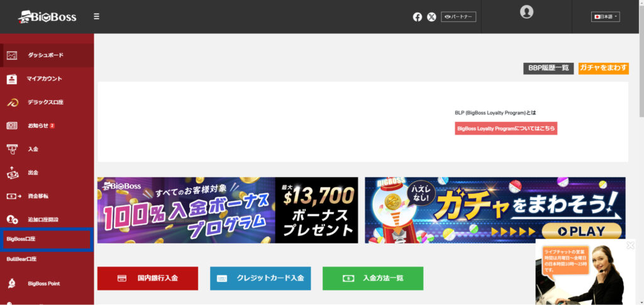This screenshot has height=305, width=644.
Task: Click the news newspaper icon
Action: click(12, 126)
